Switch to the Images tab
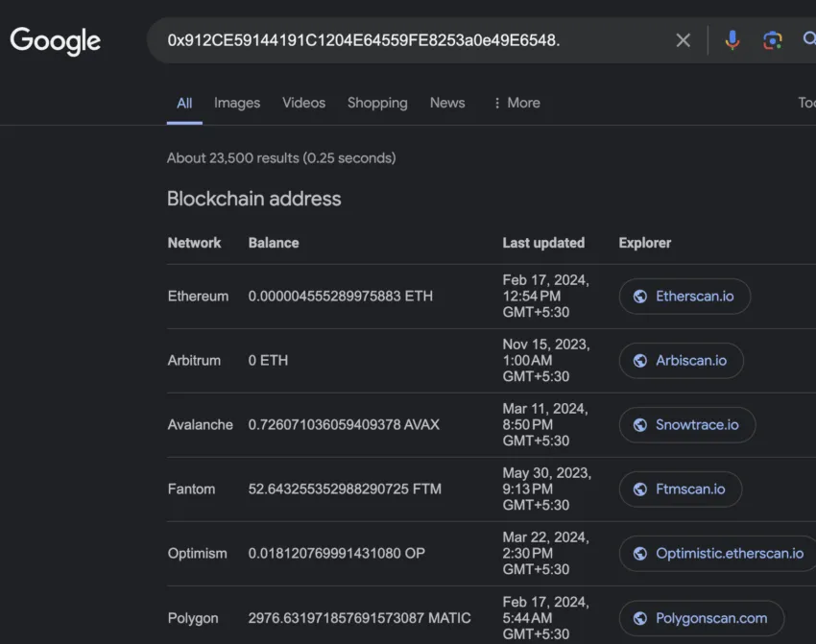The image size is (816, 644). click(x=237, y=103)
